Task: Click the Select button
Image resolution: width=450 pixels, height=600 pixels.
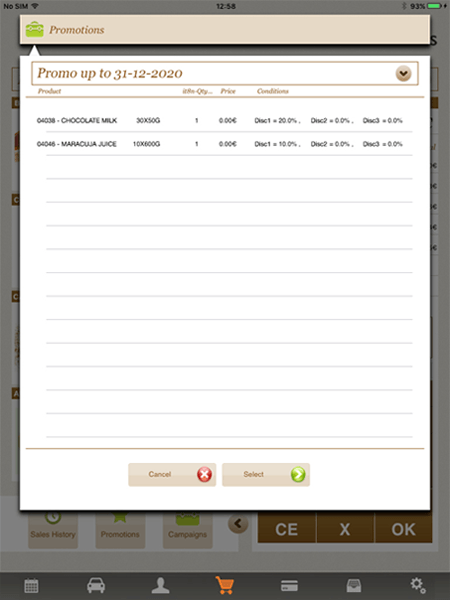Action: point(266,474)
